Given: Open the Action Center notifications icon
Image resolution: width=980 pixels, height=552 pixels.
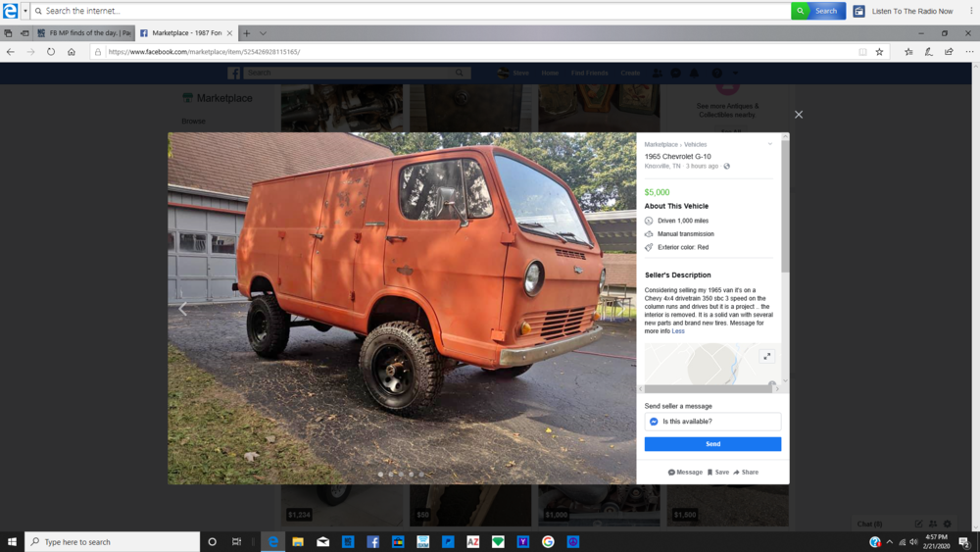Looking at the screenshot, I should pos(964,542).
